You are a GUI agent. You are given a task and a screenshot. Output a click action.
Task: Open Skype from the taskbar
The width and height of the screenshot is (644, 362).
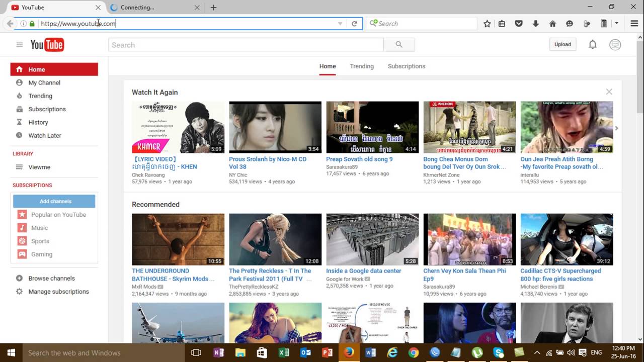[x=499, y=352]
